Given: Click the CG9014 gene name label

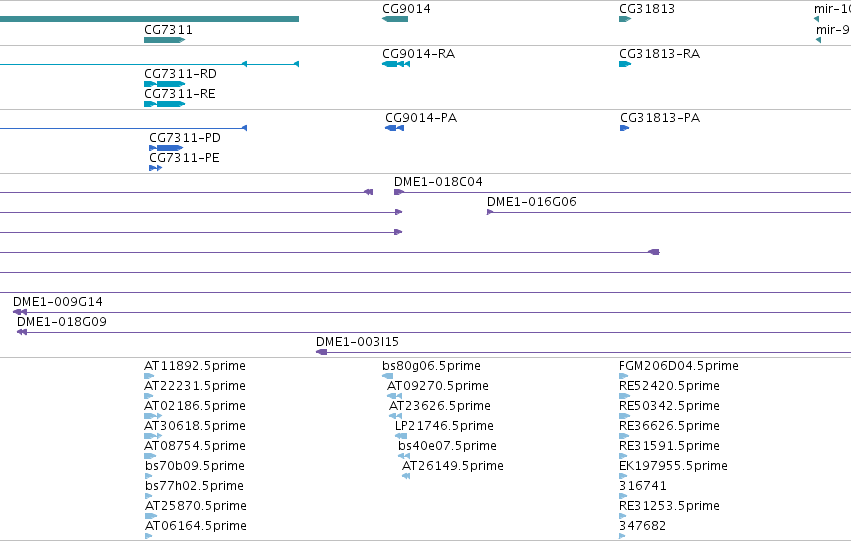Looking at the screenshot, I should tap(407, 9).
